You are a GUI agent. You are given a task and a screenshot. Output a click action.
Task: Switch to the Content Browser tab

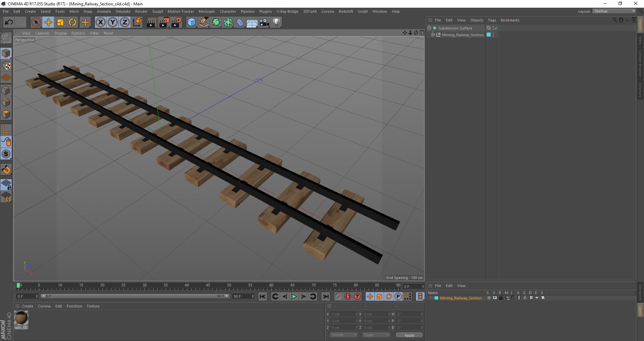640,63
